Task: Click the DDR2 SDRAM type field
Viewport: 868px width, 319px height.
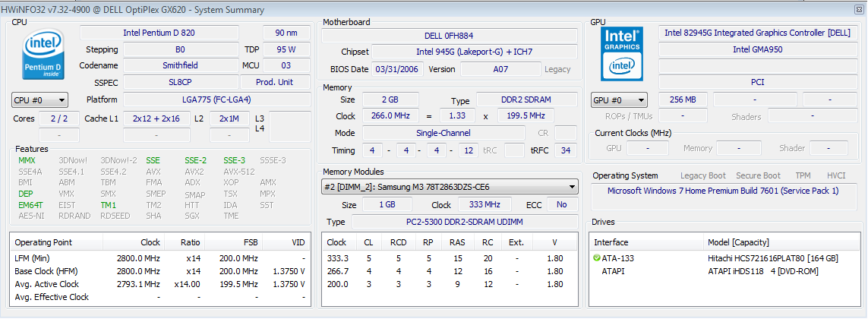Action: click(x=526, y=100)
